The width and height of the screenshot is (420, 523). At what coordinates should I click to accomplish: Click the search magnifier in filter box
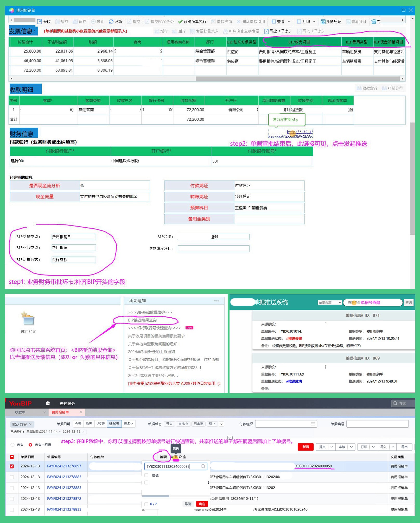[203, 466]
